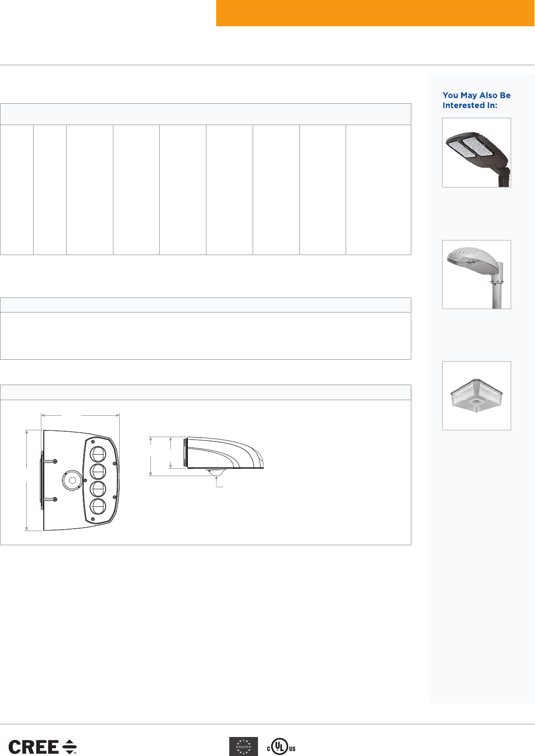The width and height of the screenshot is (535, 756).
Task: Open the dark area light fixture thumbnail
Action: 476,152
